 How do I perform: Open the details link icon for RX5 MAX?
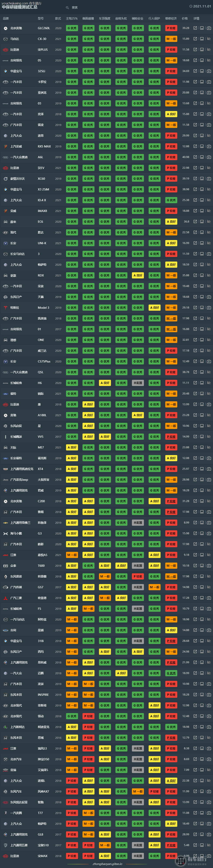[195, 147]
